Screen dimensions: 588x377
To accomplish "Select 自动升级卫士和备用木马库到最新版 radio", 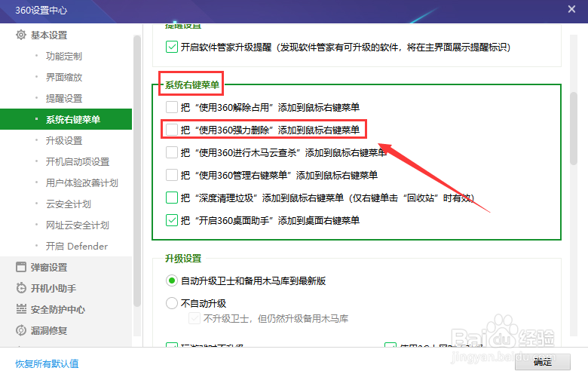I will coord(172,280).
